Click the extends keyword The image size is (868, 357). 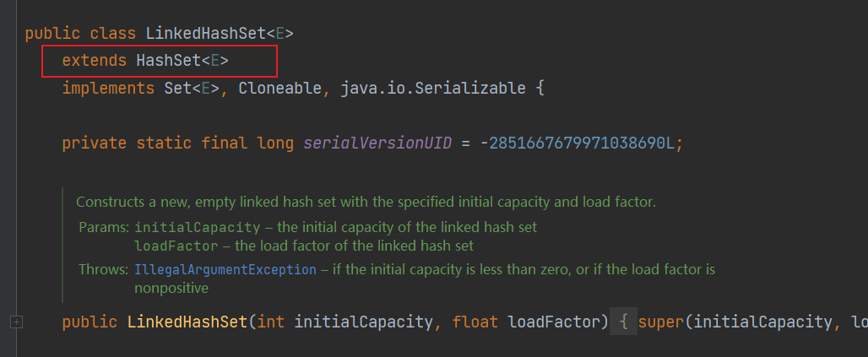(x=94, y=61)
